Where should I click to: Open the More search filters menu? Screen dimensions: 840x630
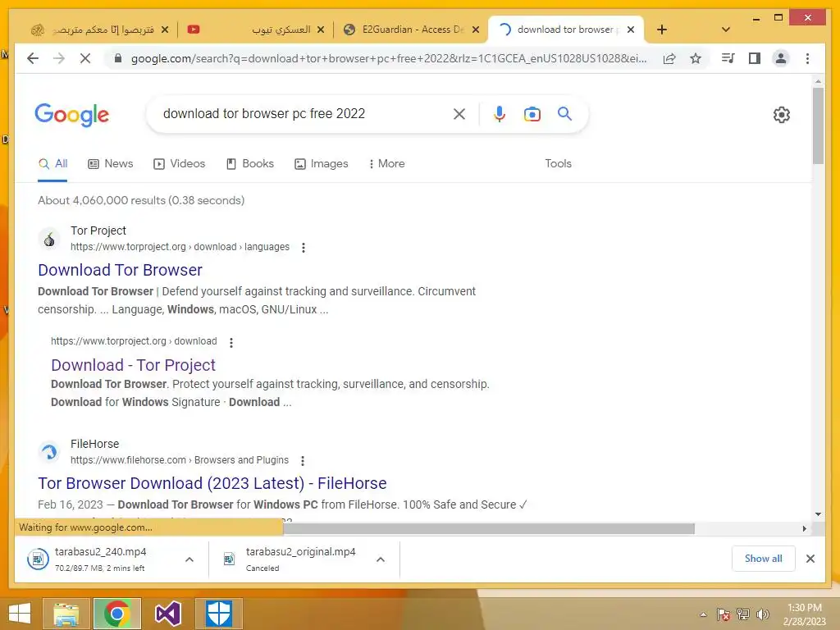pyautogui.click(x=386, y=164)
